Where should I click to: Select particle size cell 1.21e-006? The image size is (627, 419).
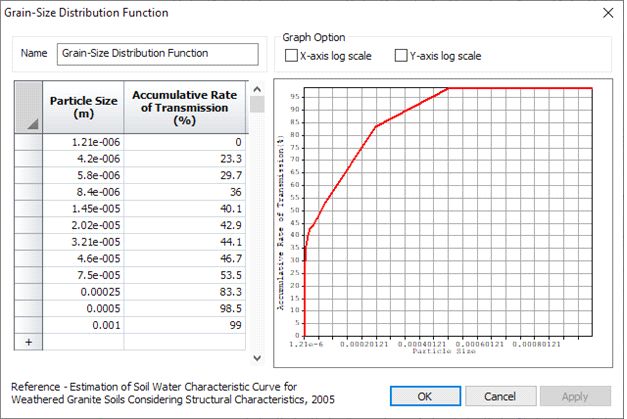83,143
